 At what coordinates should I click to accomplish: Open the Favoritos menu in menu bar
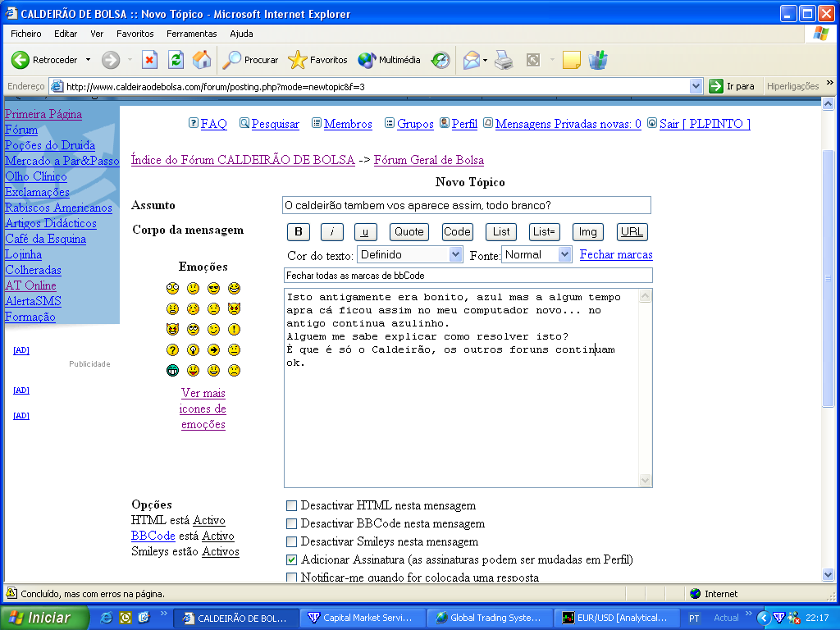(x=135, y=34)
